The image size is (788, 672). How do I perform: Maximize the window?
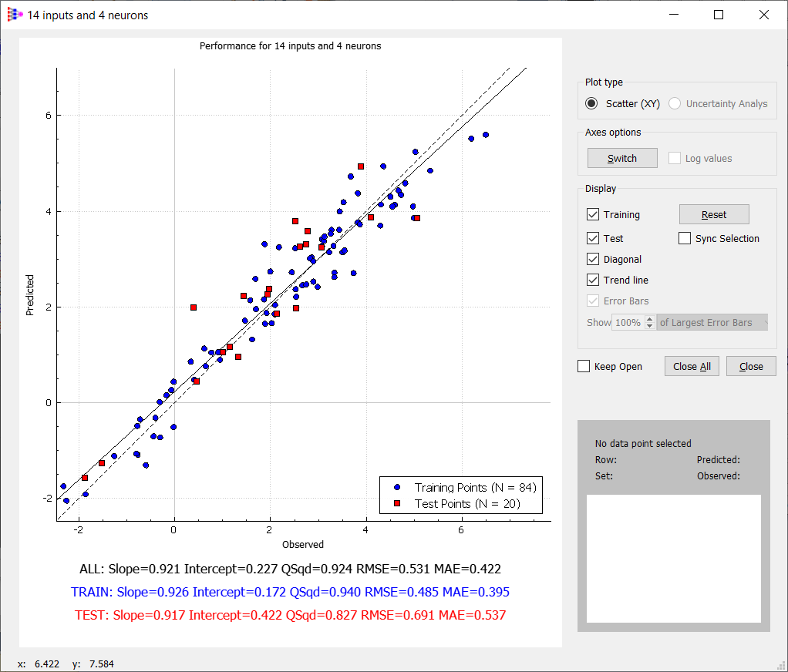[x=719, y=15]
